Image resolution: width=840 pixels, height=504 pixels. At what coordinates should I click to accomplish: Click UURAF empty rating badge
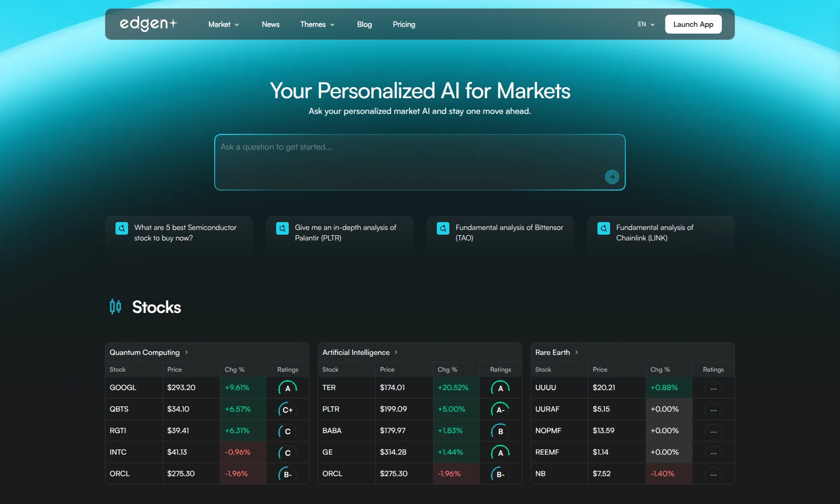(713, 410)
